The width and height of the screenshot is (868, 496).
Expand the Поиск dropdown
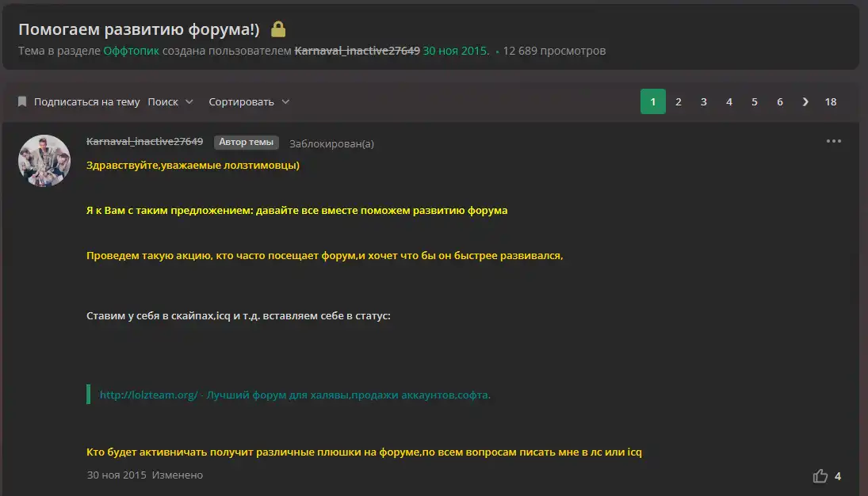[x=170, y=102]
